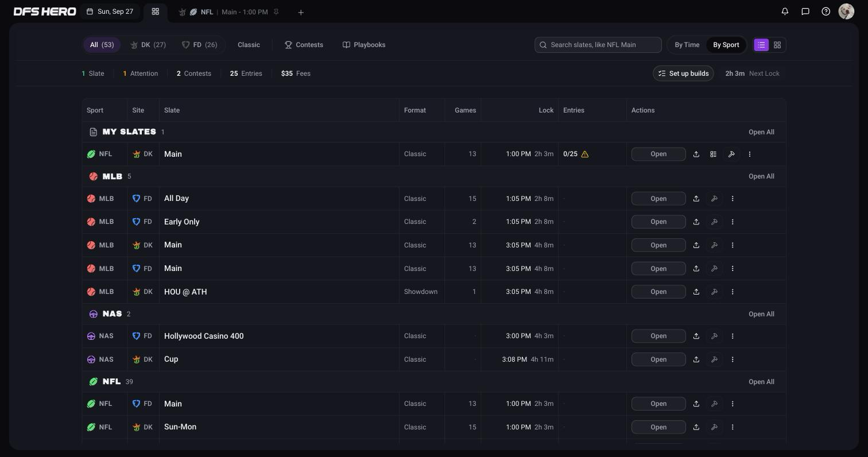Click upload icon for MLB All Day slate
Viewport: 868px width, 457px height.
pyautogui.click(x=696, y=199)
